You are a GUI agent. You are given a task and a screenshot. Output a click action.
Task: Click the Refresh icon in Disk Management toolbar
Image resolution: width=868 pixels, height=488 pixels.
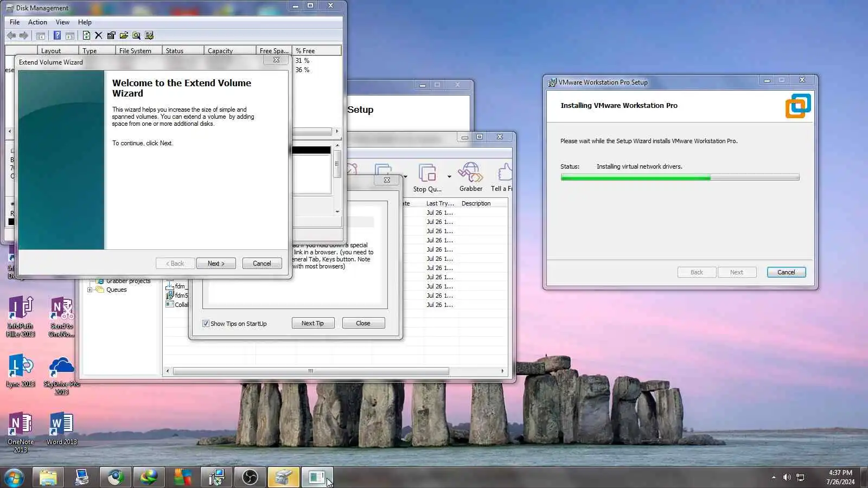(x=86, y=36)
